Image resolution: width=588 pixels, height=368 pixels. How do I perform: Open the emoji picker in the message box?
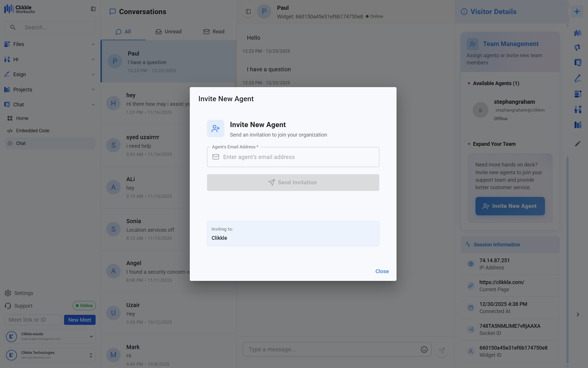[424, 349]
